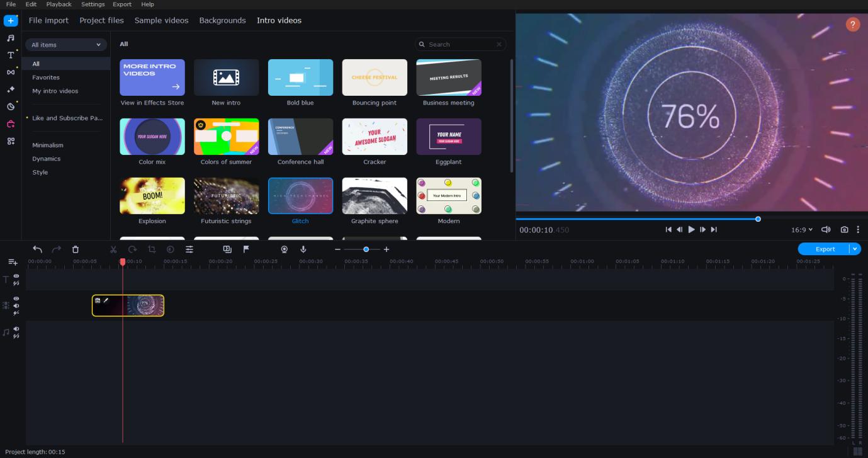Open the Transitions bow-tie sidebar tab
Screen dimensions: 868x458
pyautogui.click(x=11, y=72)
